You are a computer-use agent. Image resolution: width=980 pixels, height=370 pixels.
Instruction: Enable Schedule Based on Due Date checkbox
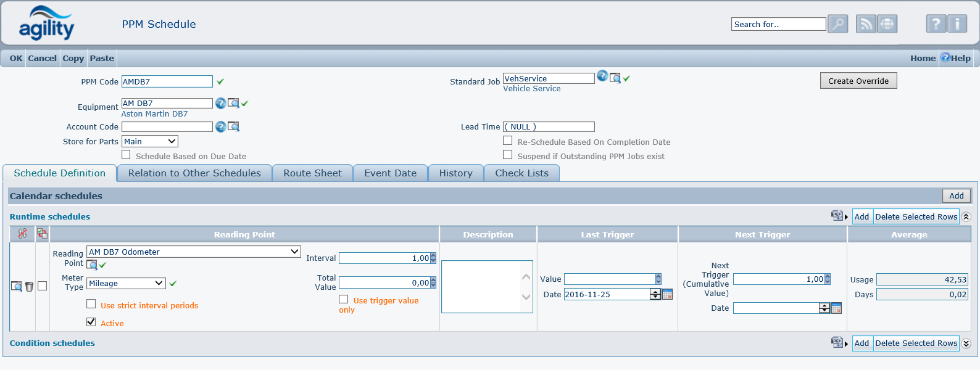127,155
